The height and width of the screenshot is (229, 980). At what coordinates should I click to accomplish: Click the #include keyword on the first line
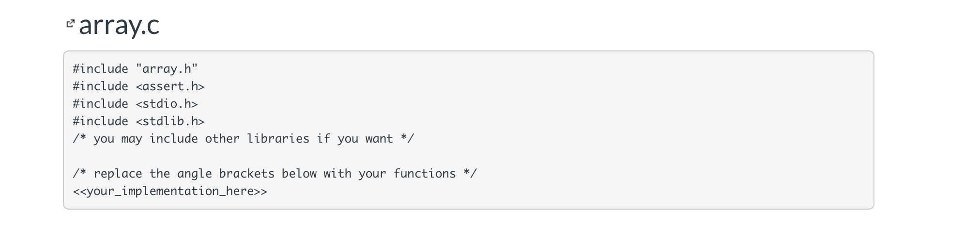point(100,69)
